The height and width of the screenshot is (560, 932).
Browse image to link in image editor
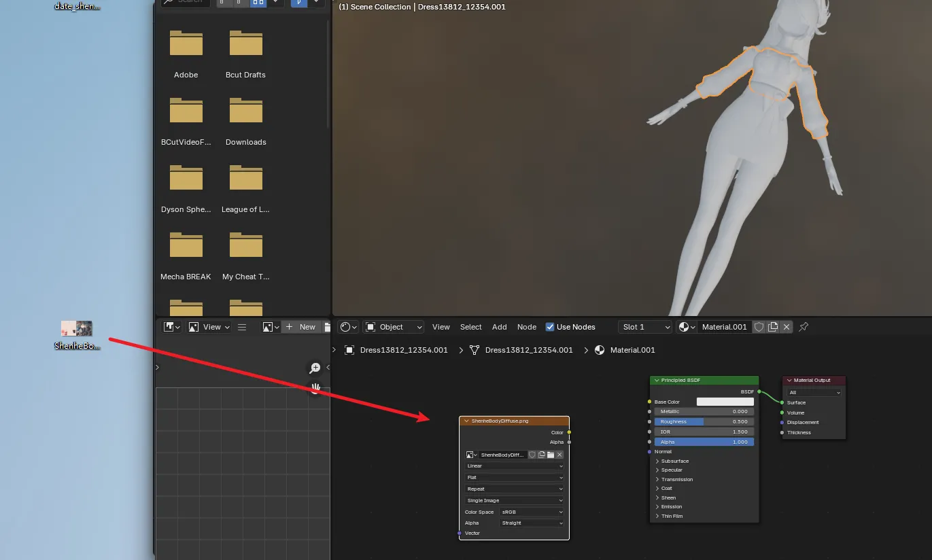tap(271, 327)
